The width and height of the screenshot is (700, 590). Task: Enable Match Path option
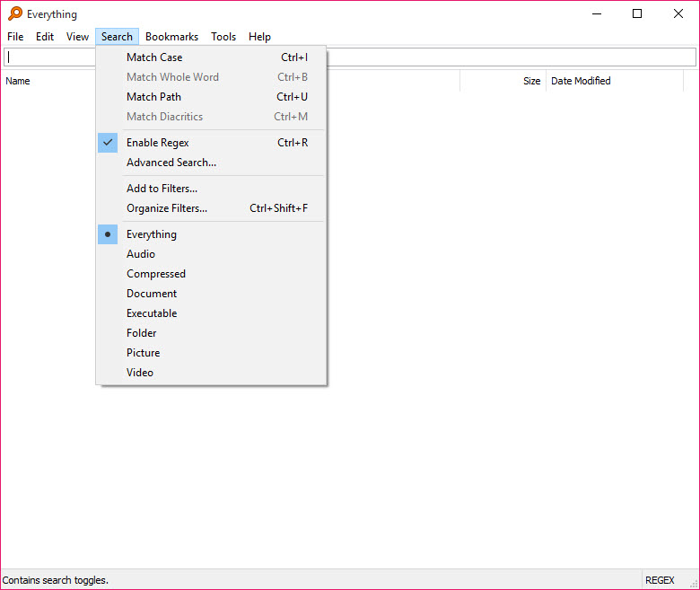(x=211, y=96)
